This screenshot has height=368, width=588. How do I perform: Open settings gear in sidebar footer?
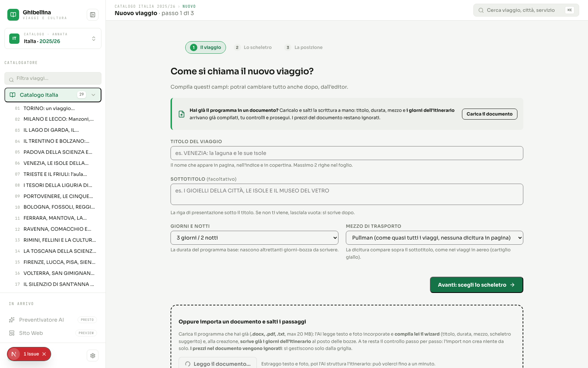(x=93, y=355)
